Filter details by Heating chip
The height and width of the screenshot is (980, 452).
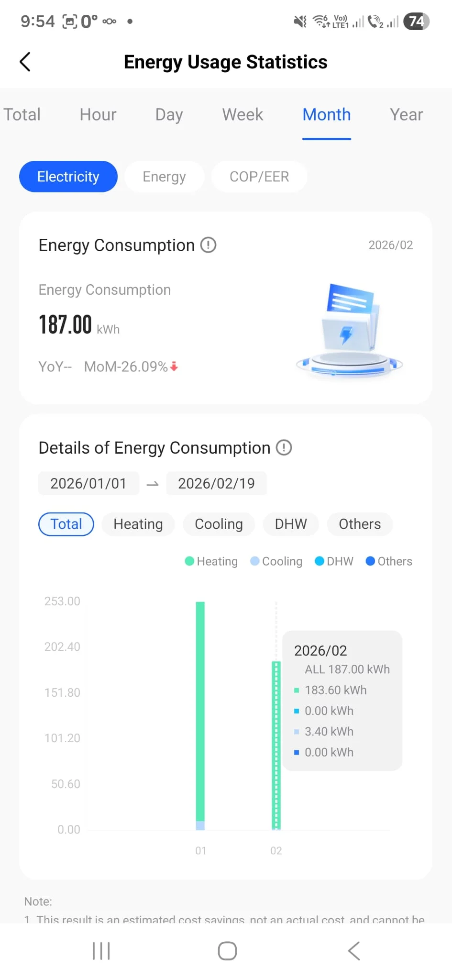pos(138,524)
